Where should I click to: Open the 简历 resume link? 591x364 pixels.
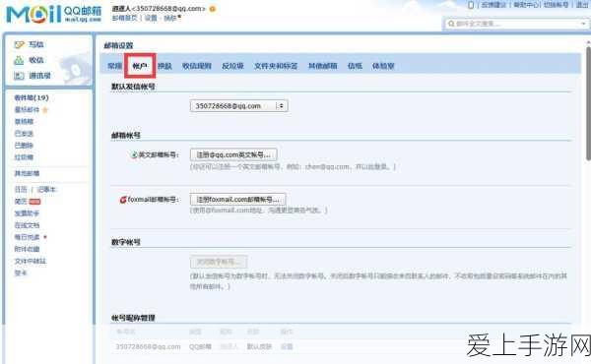21,202
